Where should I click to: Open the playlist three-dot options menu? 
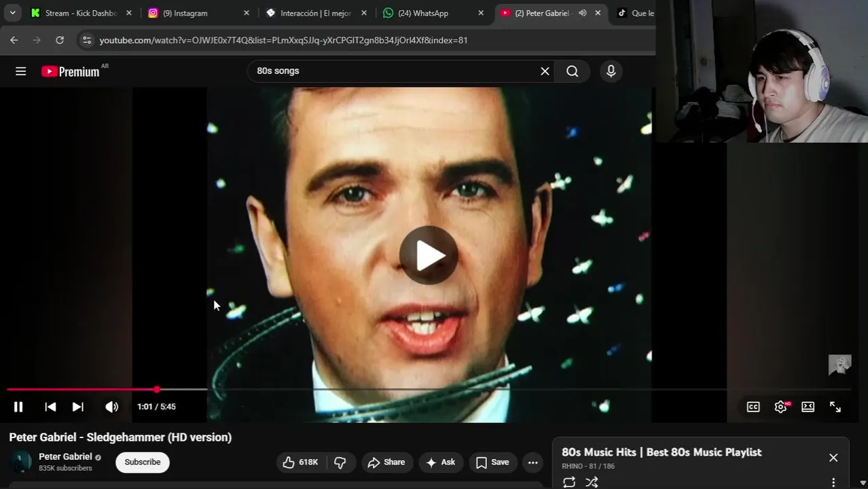(833, 482)
